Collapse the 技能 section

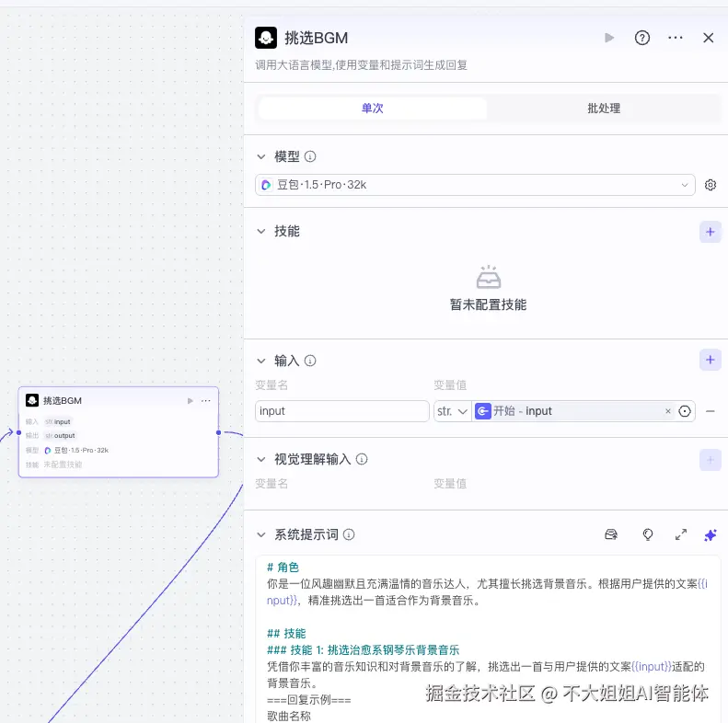coord(261,231)
